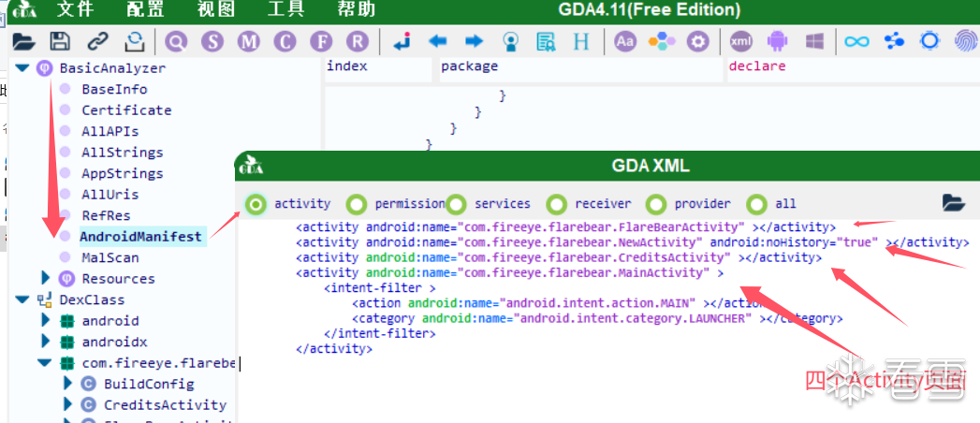
Task: Click the purple R toolbar icon
Action: point(358,42)
